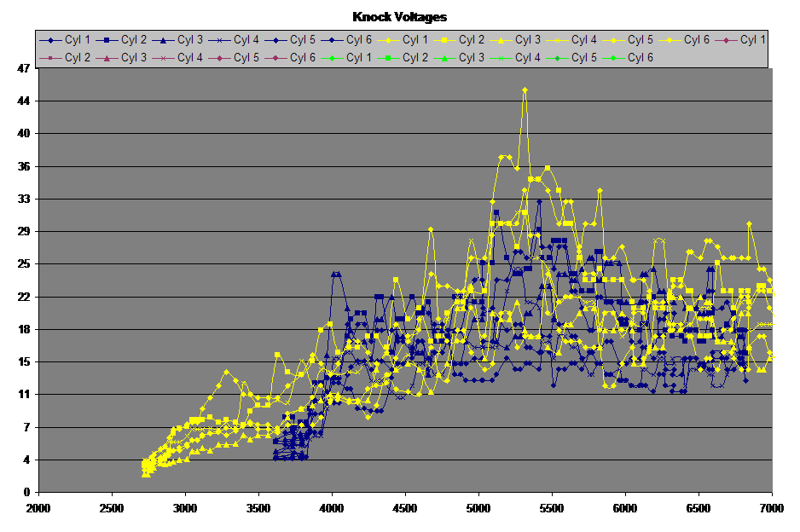Select the Knock Voltages chart title
This screenshot has width=800, height=532.
point(399,17)
